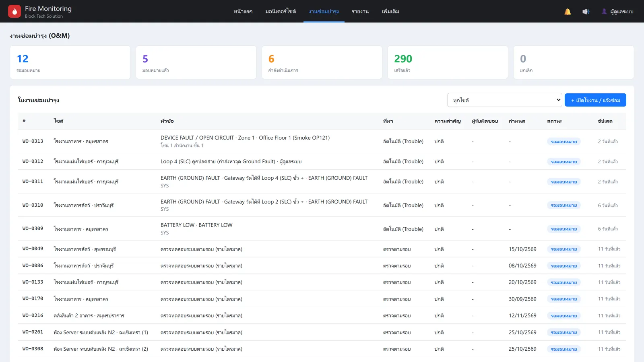Open work order WO-0309
This screenshot has width=644, height=362.
(322, 228)
